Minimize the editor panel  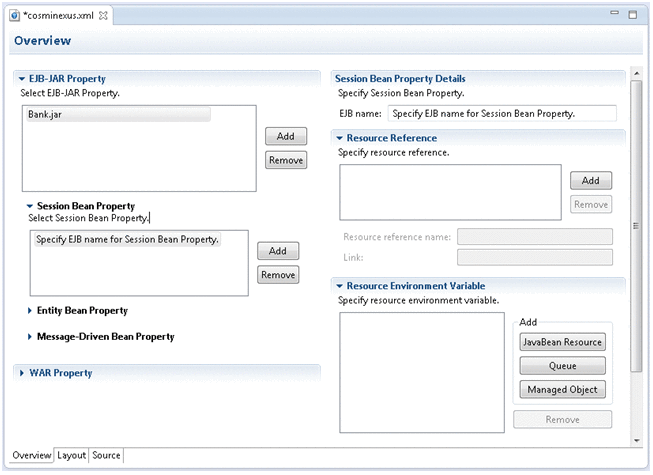coord(616,15)
